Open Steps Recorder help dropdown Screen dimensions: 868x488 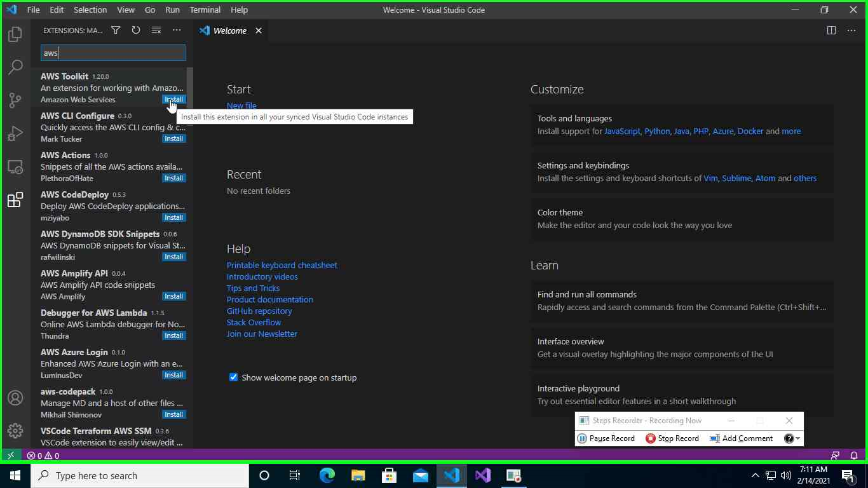(792, 438)
